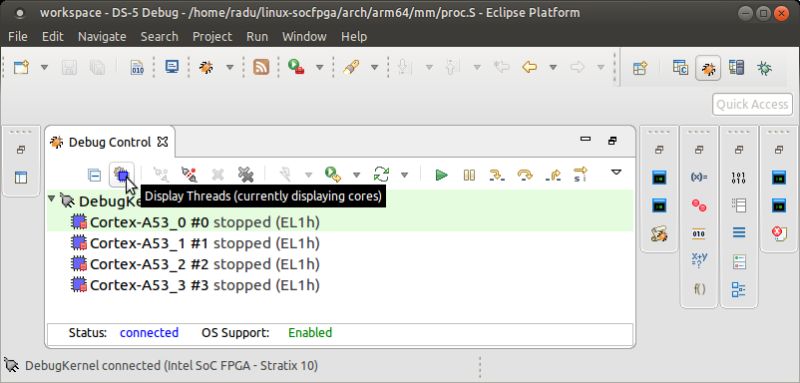Screen dimensions: 800x383
Task: Click the Interrupt pause button
Action: 469,175
